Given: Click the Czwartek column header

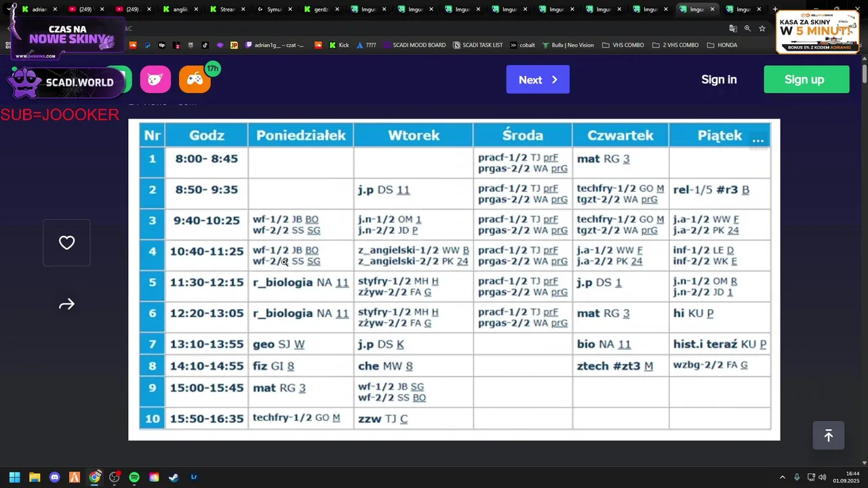Looking at the screenshot, I should (620, 136).
